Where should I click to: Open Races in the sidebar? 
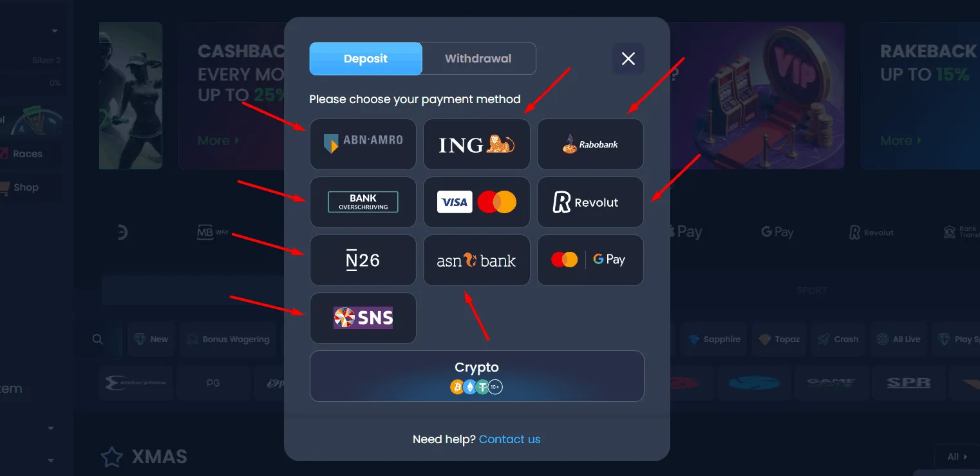pos(27,154)
